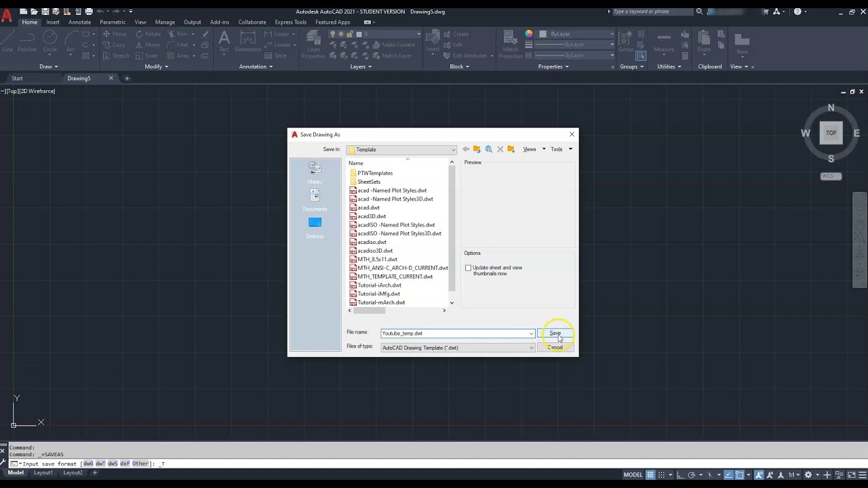Click the Search magnifier icon in title bar

click(699, 12)
